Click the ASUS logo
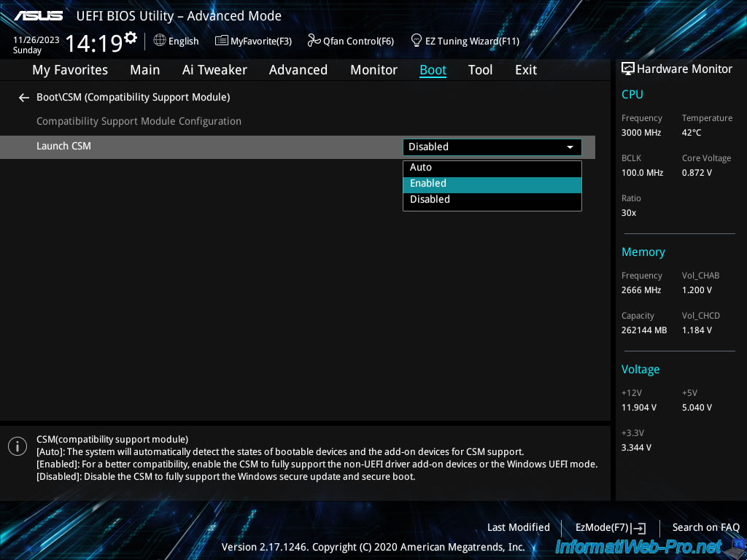This screenshot has width=747, height=560. (38, 16)
